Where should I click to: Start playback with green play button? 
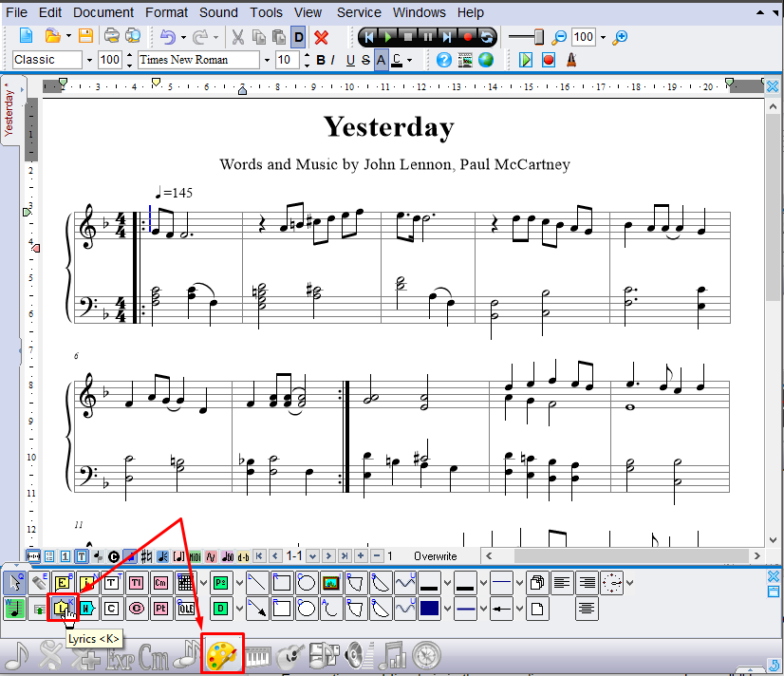(x=387, y=37)
